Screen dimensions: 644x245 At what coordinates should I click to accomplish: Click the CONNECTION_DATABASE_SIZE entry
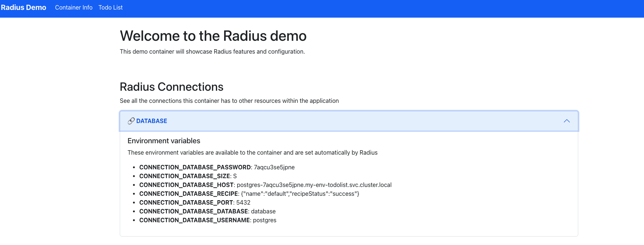point(188,176)
